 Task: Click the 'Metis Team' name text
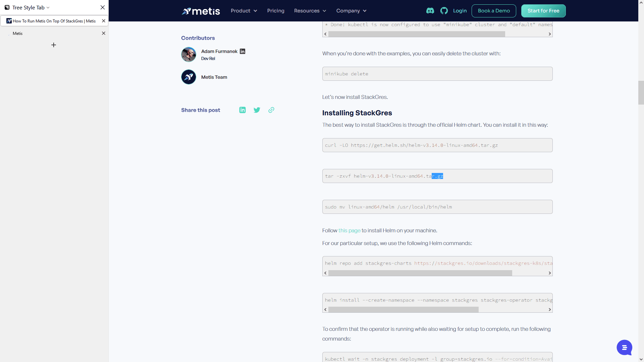pyautogui.click(x=214, y=77)
